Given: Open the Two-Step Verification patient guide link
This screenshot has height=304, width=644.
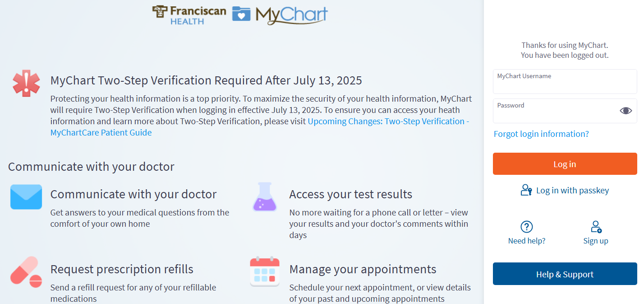Looking at the screenshot, I should point(260,127).
